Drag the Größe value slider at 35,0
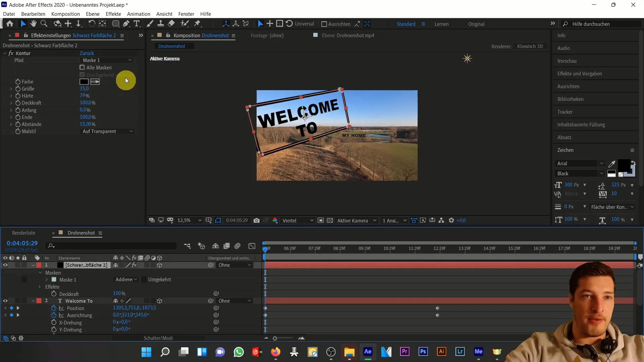This screenshot has width=644, height=362. (84, 88)
